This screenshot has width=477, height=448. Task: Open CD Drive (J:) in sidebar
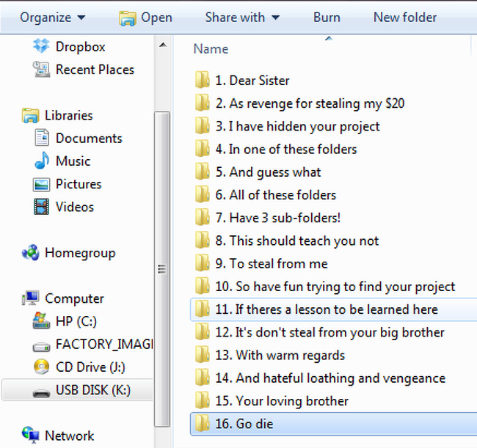(x=42, y=367)
